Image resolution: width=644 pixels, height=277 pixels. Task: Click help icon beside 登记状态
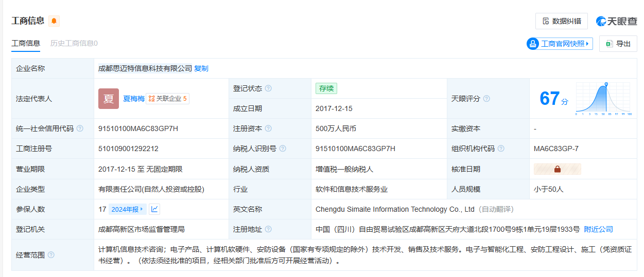(x=268, y=88)
